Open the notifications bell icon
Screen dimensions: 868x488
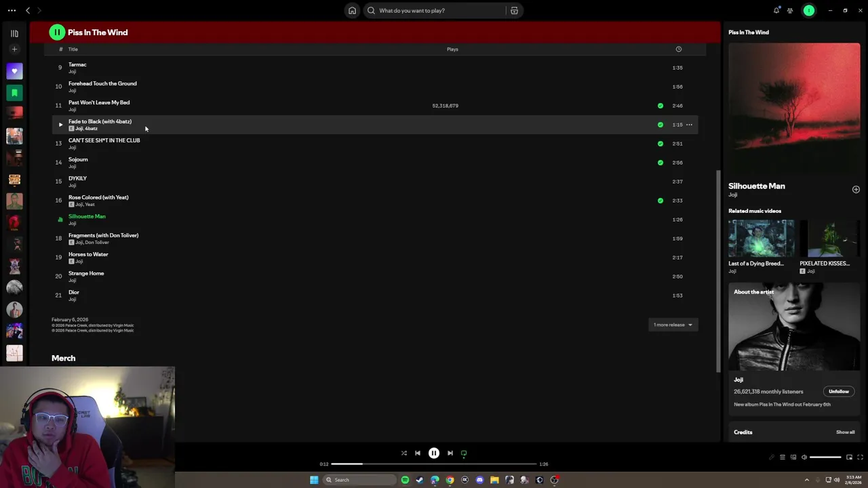click(776, 10)
